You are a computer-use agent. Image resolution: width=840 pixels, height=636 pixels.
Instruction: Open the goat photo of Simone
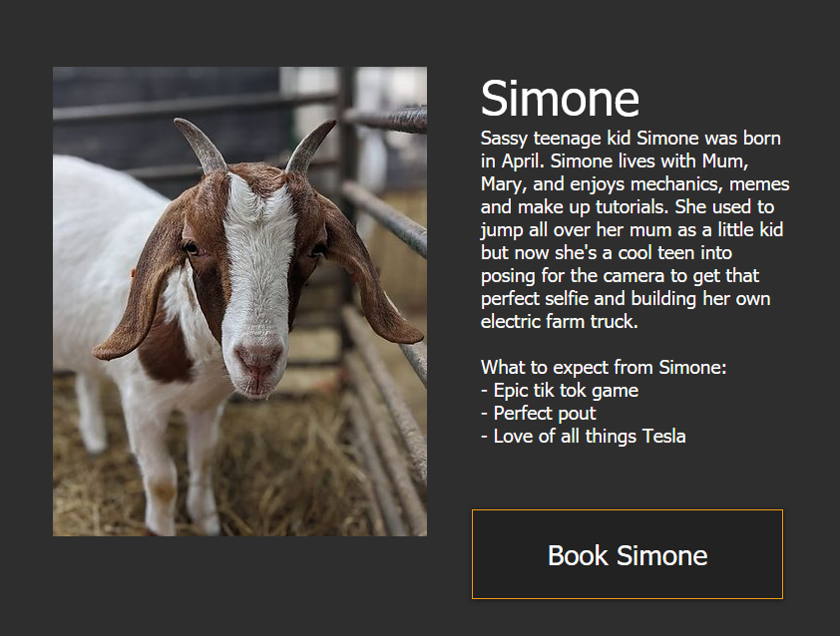pos(240,301)
